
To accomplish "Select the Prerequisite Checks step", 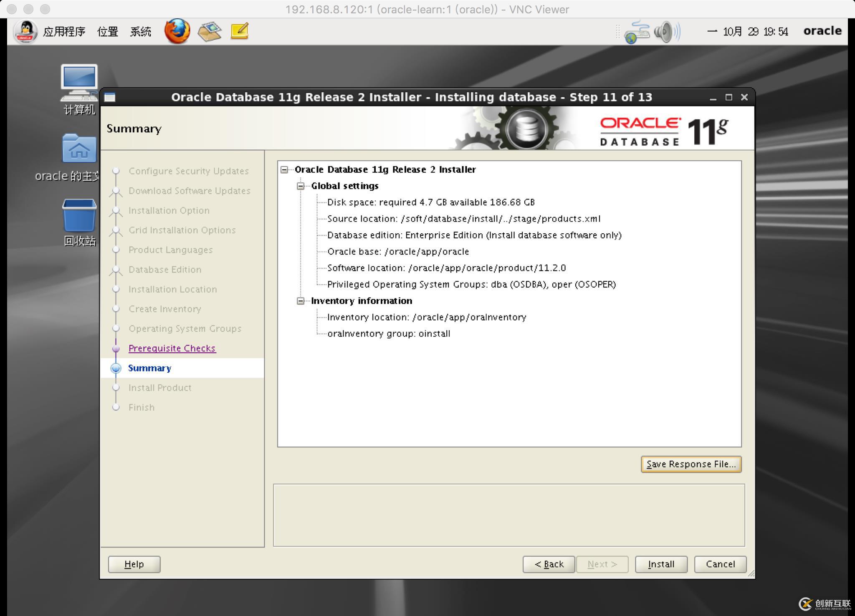I will pyautogui.click(x=171, y=347).
